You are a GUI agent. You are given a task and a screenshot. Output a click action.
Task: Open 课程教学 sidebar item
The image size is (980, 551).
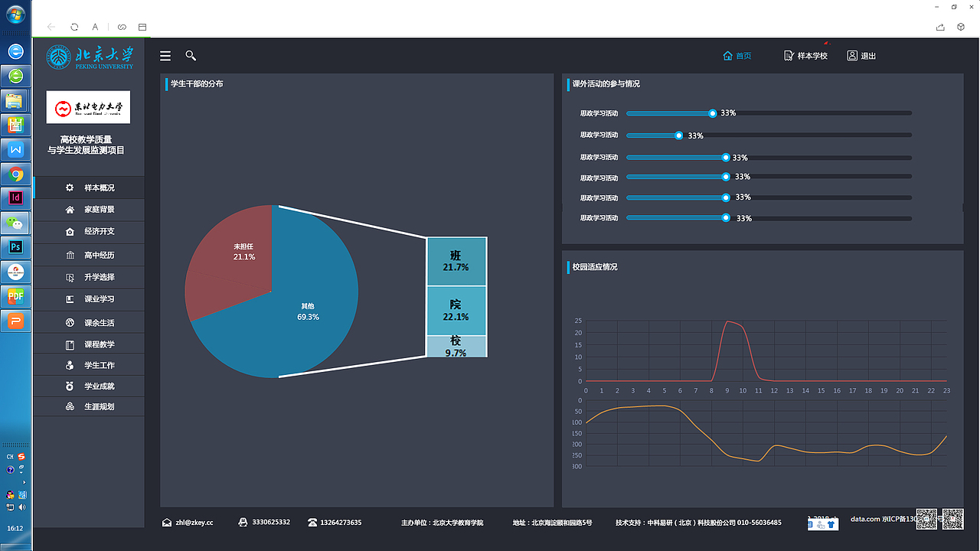[89, 344]
